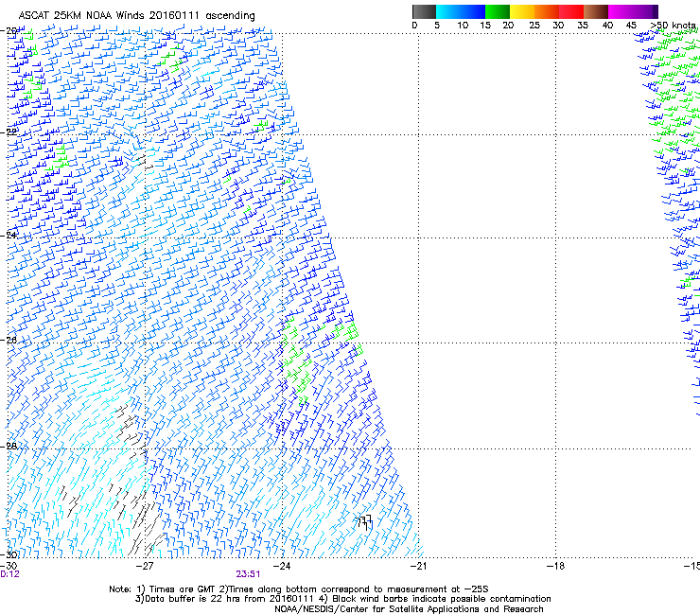Click the 'Times are GMT' note line
This screenshot has height=615, width=700.
pyautogui.click(x=299, y=589)
